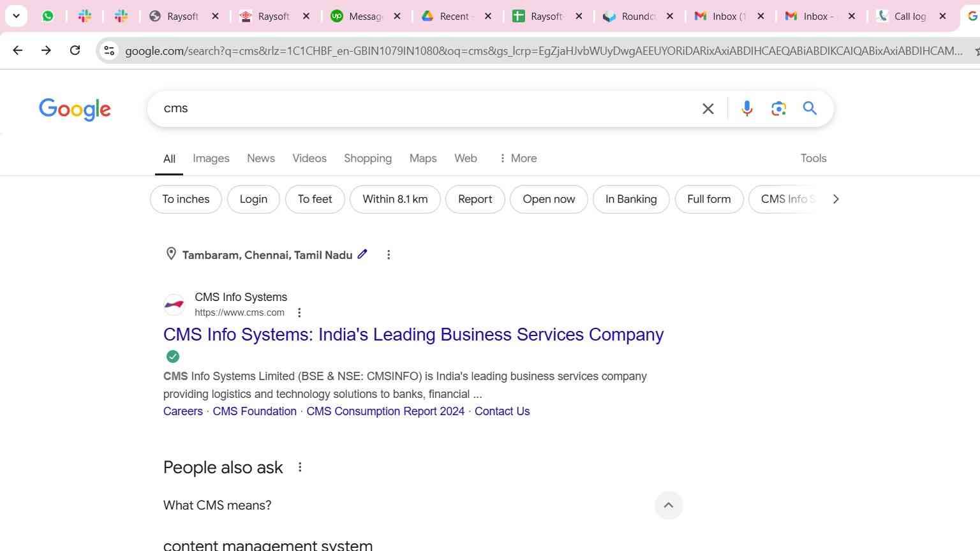980x551 pixels.
Task: Switch to the Recent Google Drive tab
Action: (x=454, y=16)
